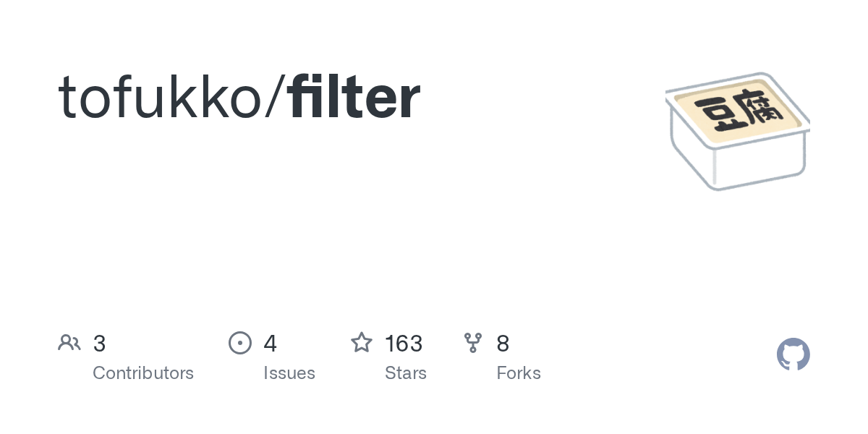Open the GitHub octocat logo

793,354
